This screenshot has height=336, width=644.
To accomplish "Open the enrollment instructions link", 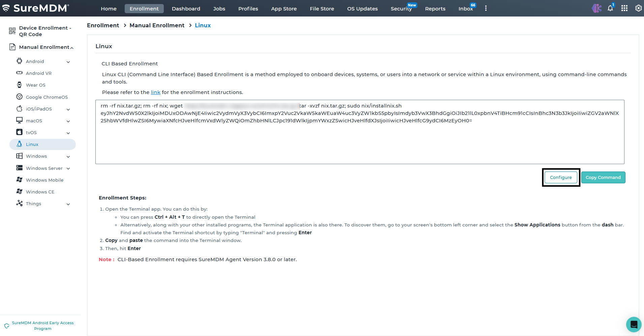I will click(155, 92).
